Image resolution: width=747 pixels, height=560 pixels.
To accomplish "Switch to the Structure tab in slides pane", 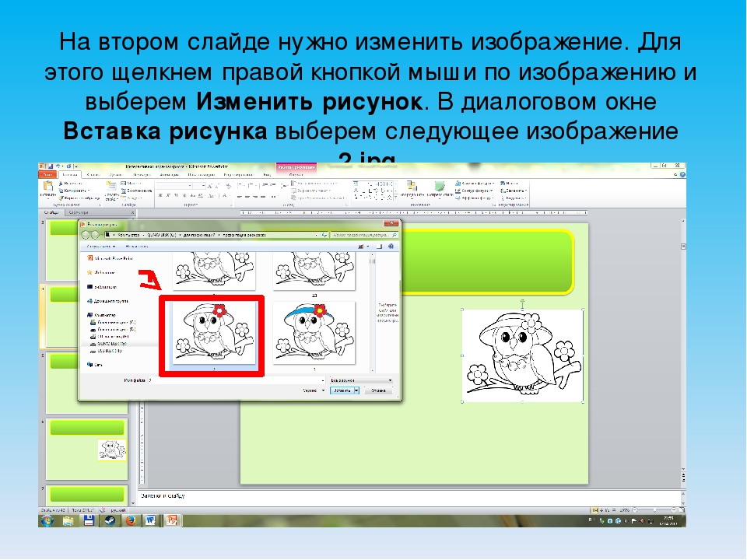I will pyautogui.click(x=78, y=213).
